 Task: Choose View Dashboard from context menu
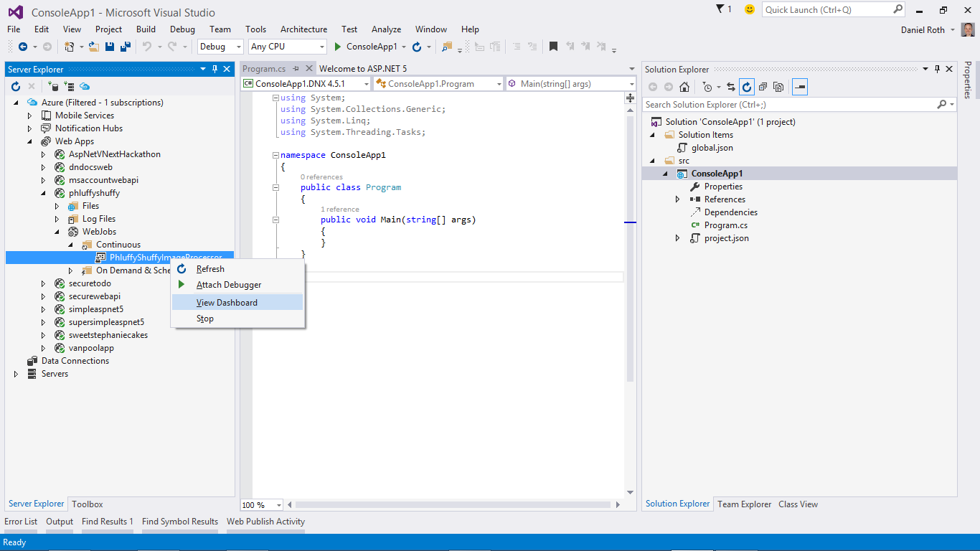[227, 303]
